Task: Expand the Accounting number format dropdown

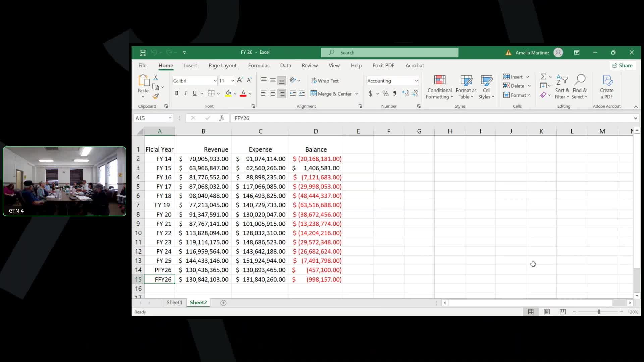Action: tap(416, 81)
